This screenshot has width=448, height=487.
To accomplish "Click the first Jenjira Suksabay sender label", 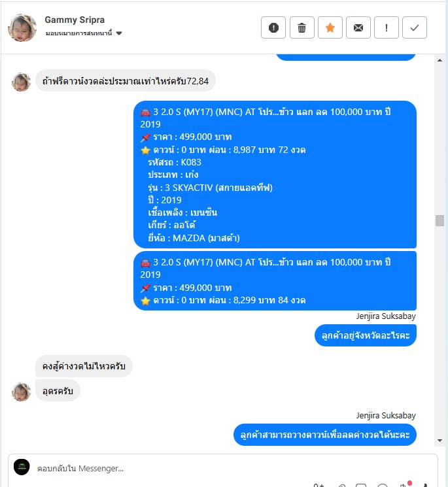I will click(x=386, y=316).
